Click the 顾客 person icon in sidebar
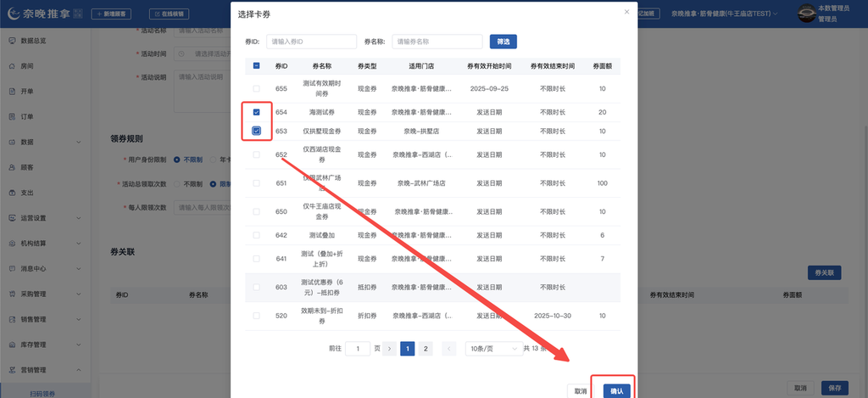The width and height of the screenshot is (868, 398). (x=12, y=167)
